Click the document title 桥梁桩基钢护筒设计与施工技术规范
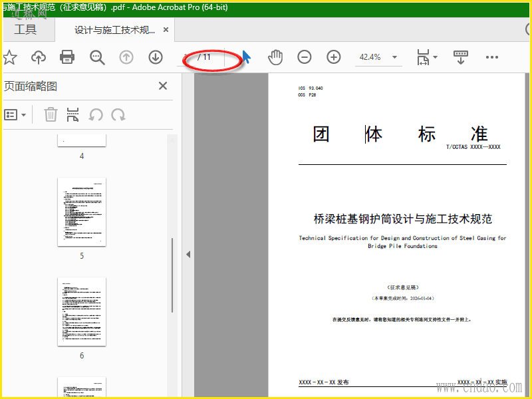 403,219
